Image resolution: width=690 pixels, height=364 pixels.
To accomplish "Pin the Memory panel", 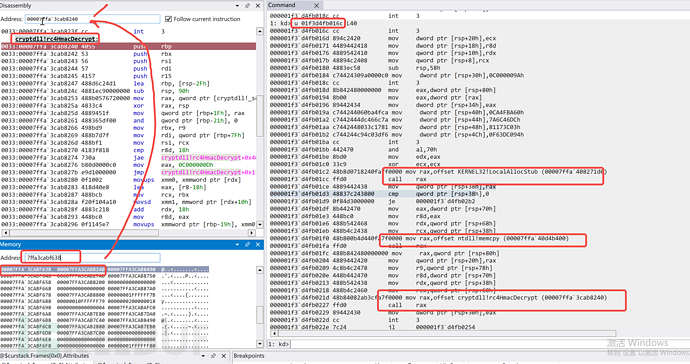I will tap(248, 244).
